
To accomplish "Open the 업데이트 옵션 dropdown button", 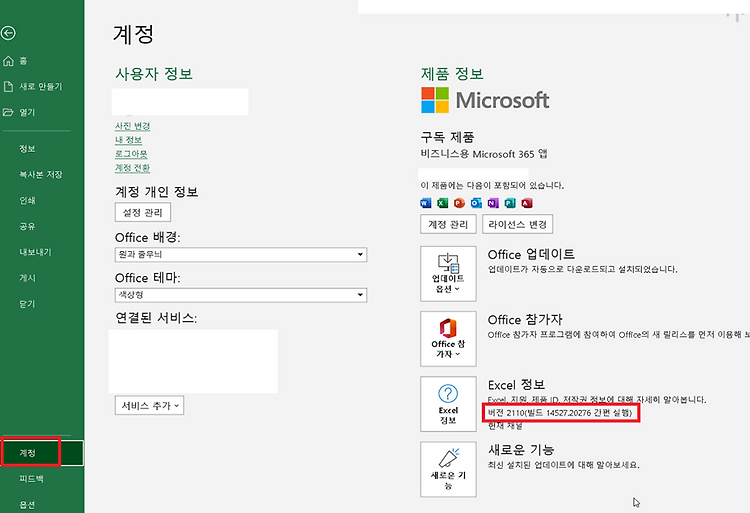I will (x=448, y=274).
